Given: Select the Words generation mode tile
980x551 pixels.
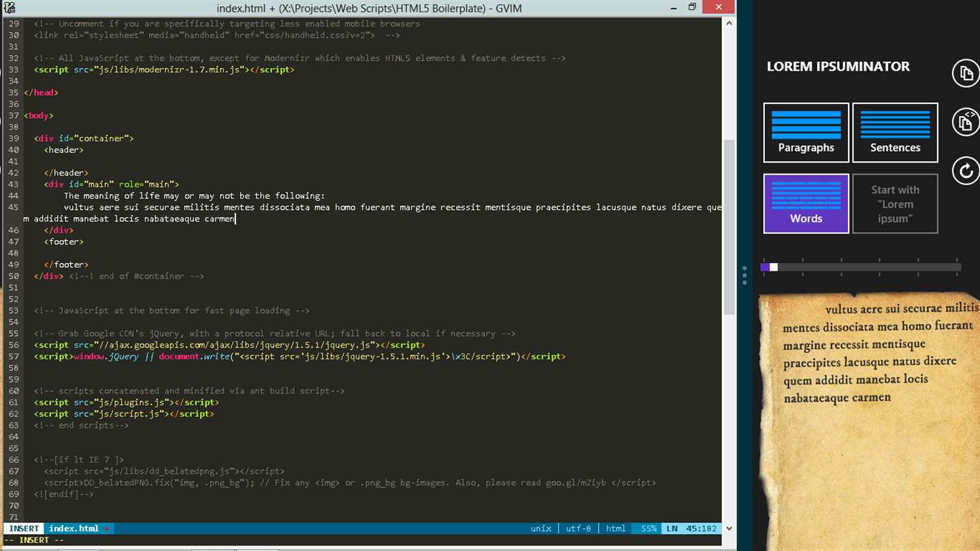Looking at the screenshot, I should (x=806, y=203).
